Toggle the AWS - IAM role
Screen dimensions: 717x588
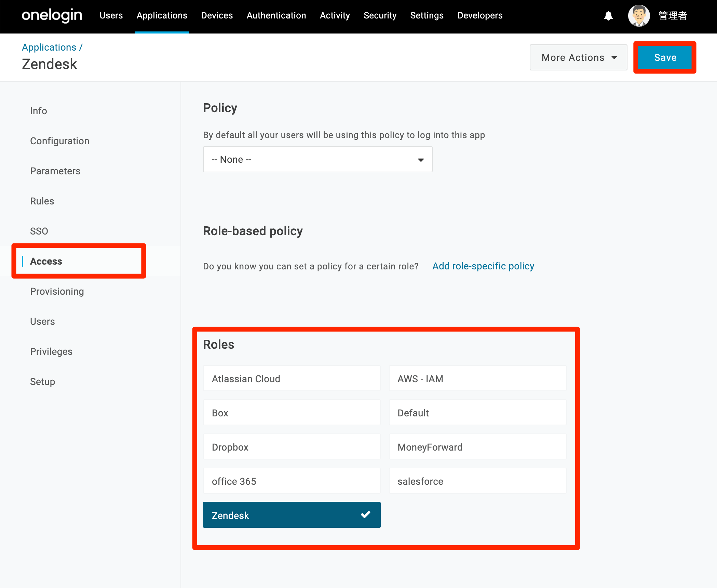click(x=477, y=378)
